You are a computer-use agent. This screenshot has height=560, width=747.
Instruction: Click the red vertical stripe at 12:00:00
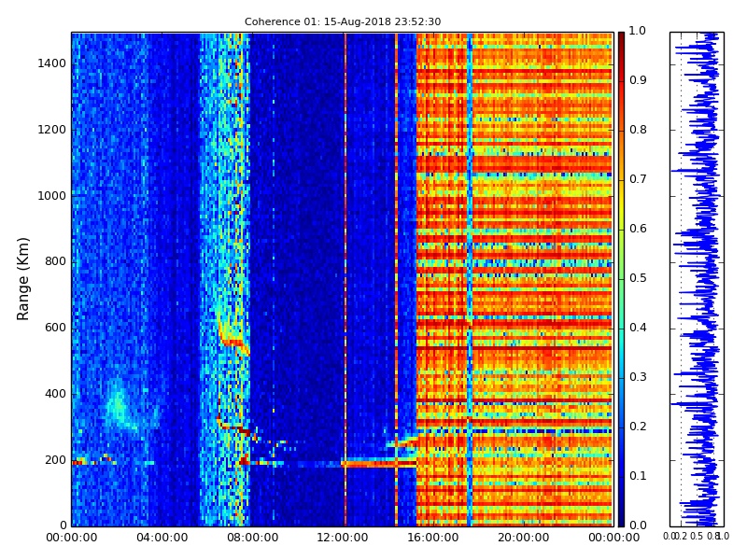pos(345,279)
